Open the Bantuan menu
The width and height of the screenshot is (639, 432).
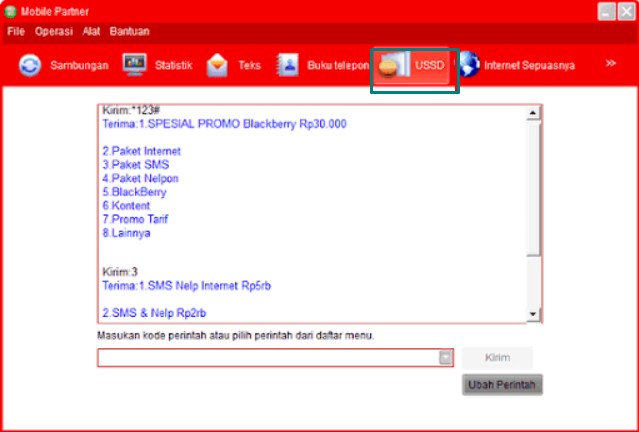130,31
